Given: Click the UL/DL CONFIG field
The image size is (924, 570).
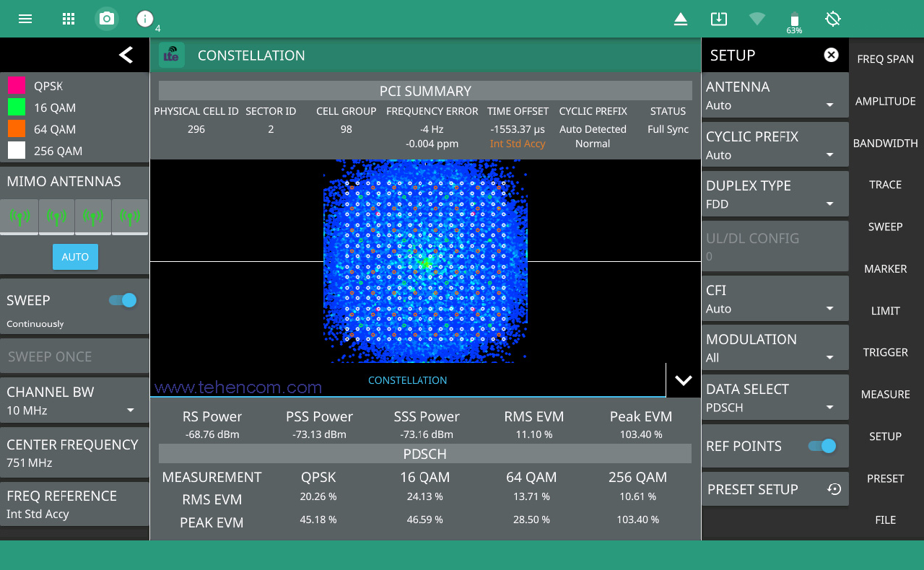Looking at the screenshot, I should click(775, 246).
